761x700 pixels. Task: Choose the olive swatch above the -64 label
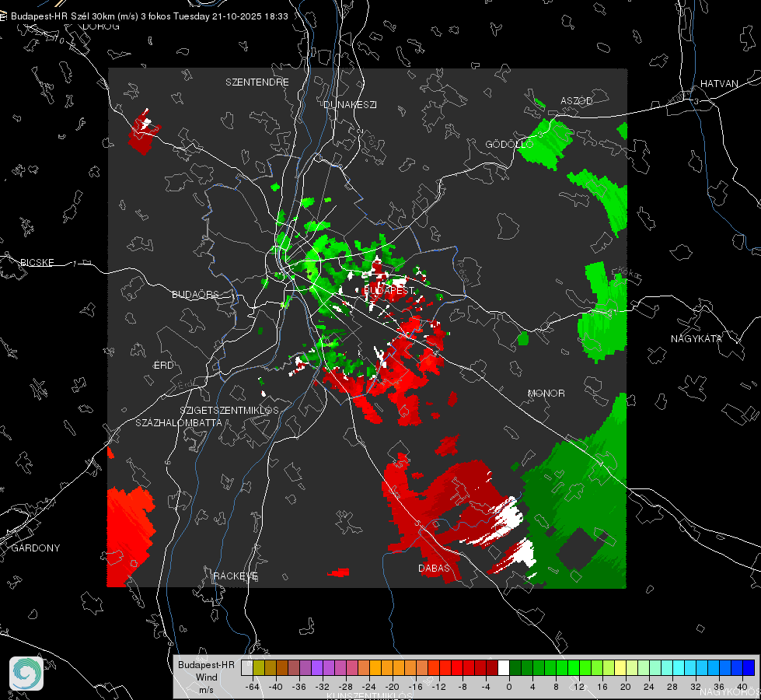click(x=259, y=667)
